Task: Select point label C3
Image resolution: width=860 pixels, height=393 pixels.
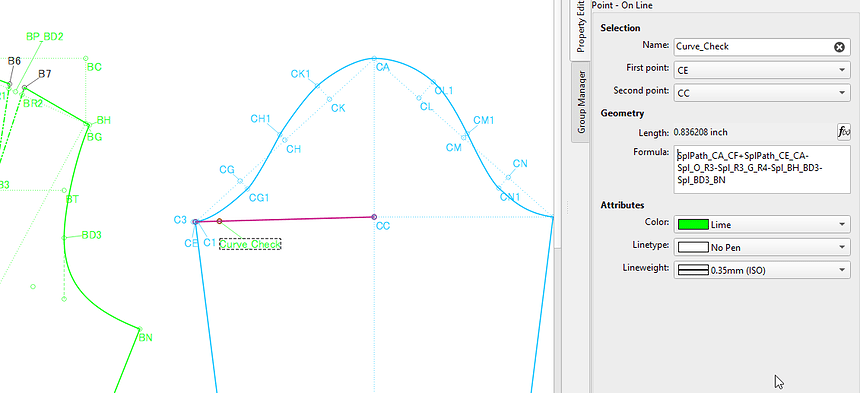Action: [180, 220]
